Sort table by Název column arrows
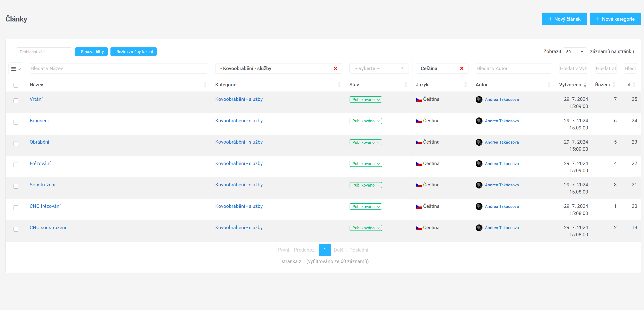 (x=205, y=85)
